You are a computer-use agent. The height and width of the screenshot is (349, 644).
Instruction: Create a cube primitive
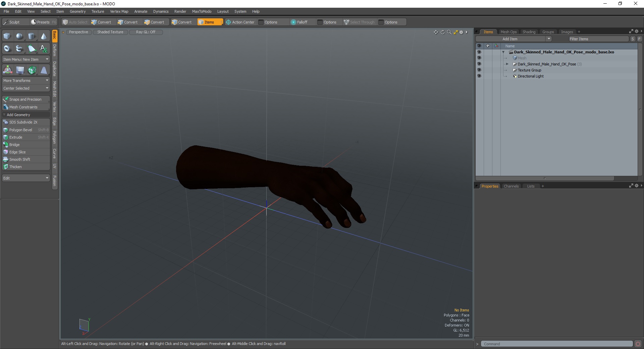(x=7, y=36)
